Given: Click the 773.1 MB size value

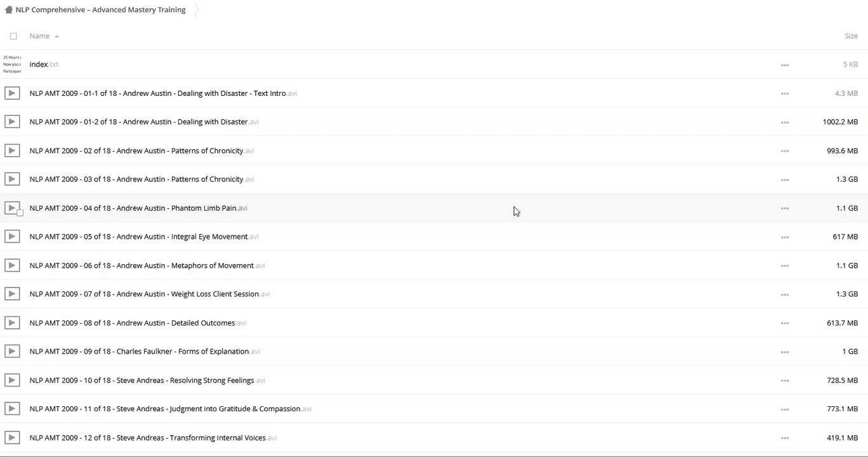Looking at the screenshot, I should pos(842,409).
